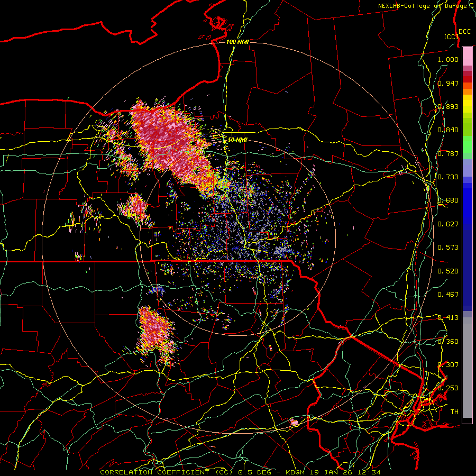Click the TH threshold label
Viewport: 476px width, 476px height.
click(x=454, y=412)
